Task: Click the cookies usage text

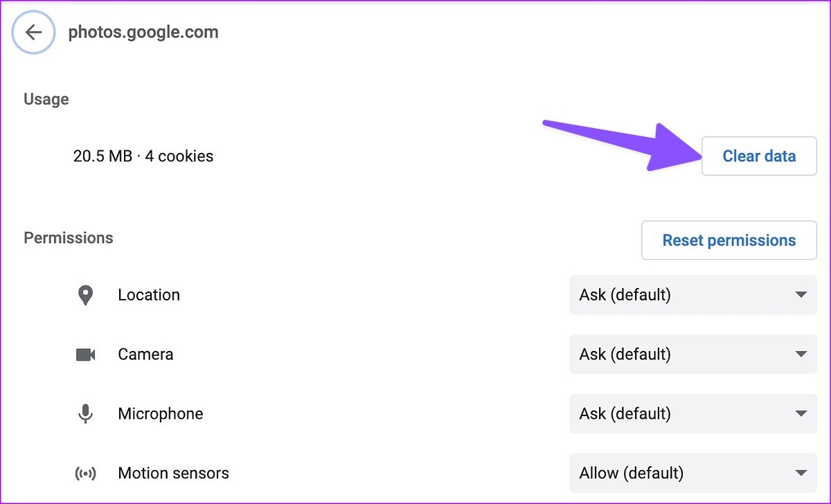Action: coord(143,156)
